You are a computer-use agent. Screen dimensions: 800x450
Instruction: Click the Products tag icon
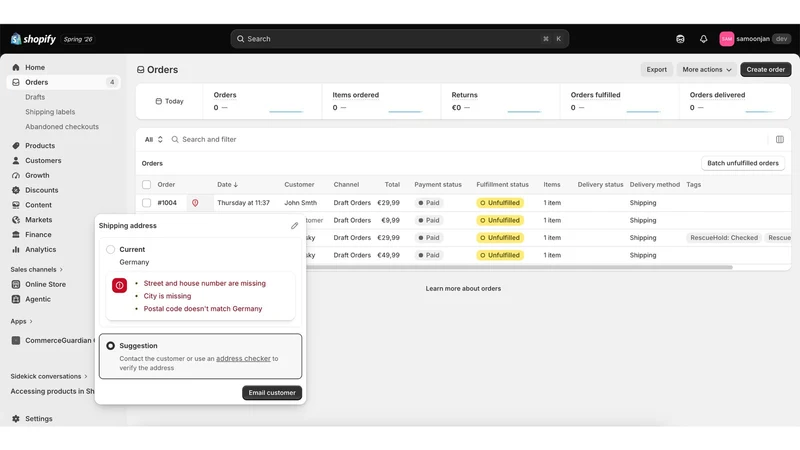(x=16, y=145)
